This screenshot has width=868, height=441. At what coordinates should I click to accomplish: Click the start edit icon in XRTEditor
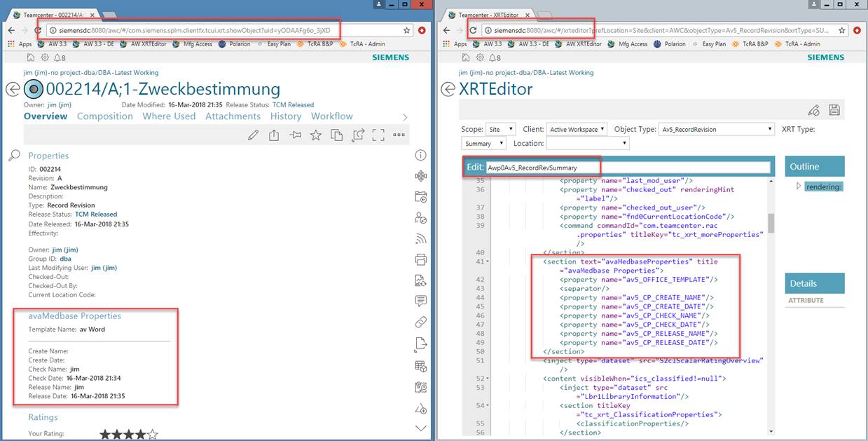tap(813, 110)
